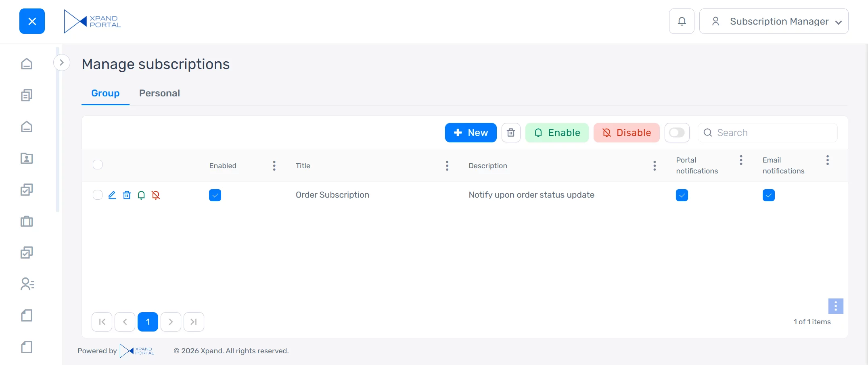The width and height of the screenshot is (868, 365).
Task: Click the toolbar trash delete button
Action: click(x=511, y=133)
